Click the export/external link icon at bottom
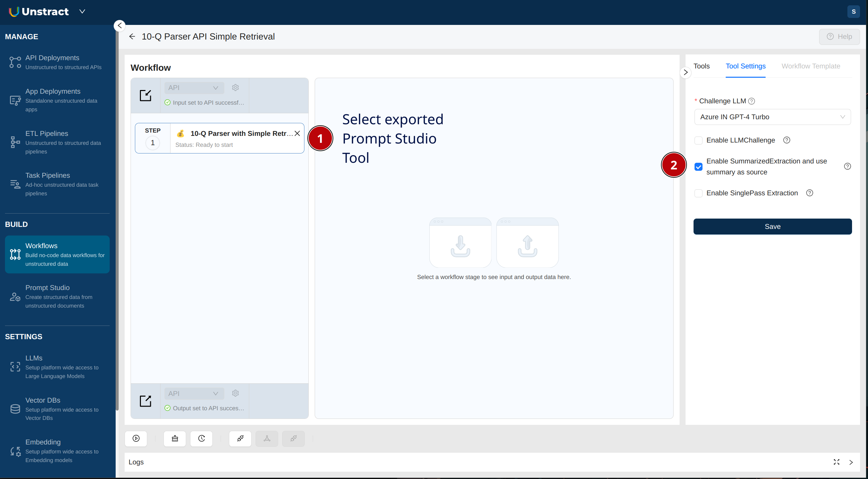This screenshot has width=868, height=479. [145, 401]
